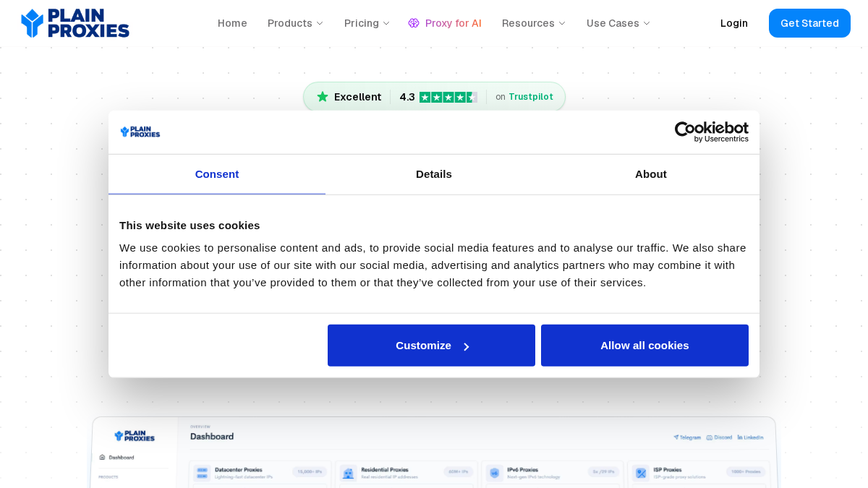The image size is (868, 488).
Task: Click the IPv6 Proxies icon in dashboard preview
Action: [495, 473]
